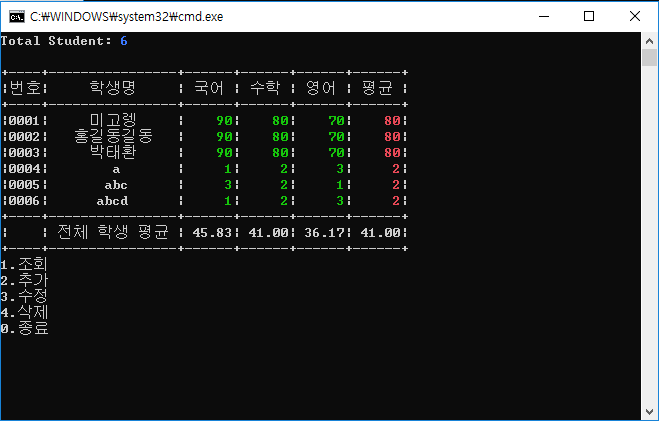Click the 학생명 column header
The image size is (659, 421).
click(112, 88)
